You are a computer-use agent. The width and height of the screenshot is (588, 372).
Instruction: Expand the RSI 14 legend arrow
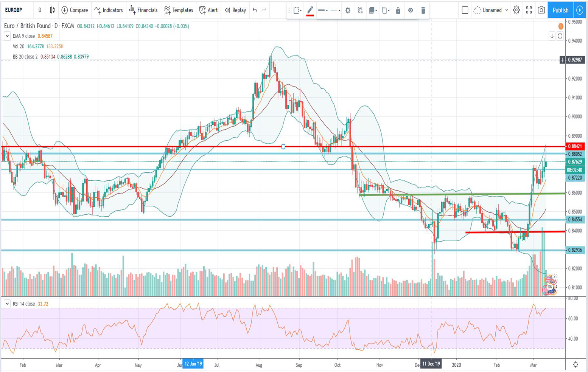[x=7, y=304]
